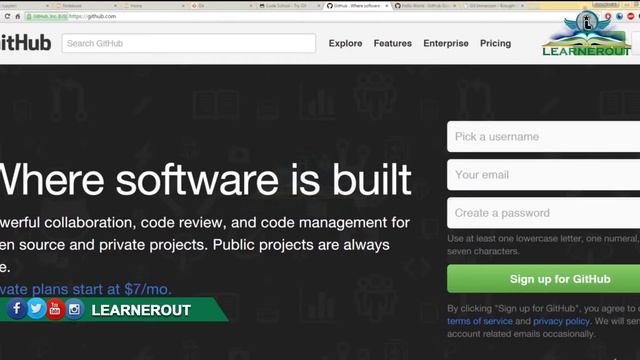The height and width of the screenshot is (360, 640).
Task: Click the Where software is built headline
Action: 205,180
